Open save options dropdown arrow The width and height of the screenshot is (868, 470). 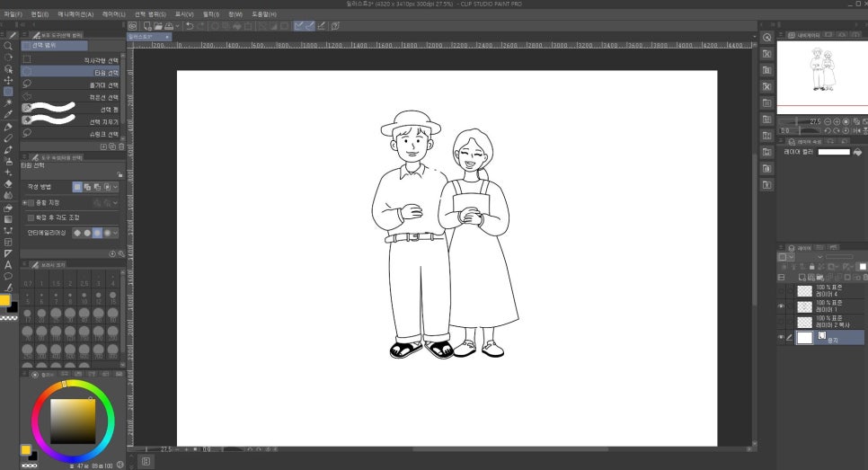click(x=177, y=26)
